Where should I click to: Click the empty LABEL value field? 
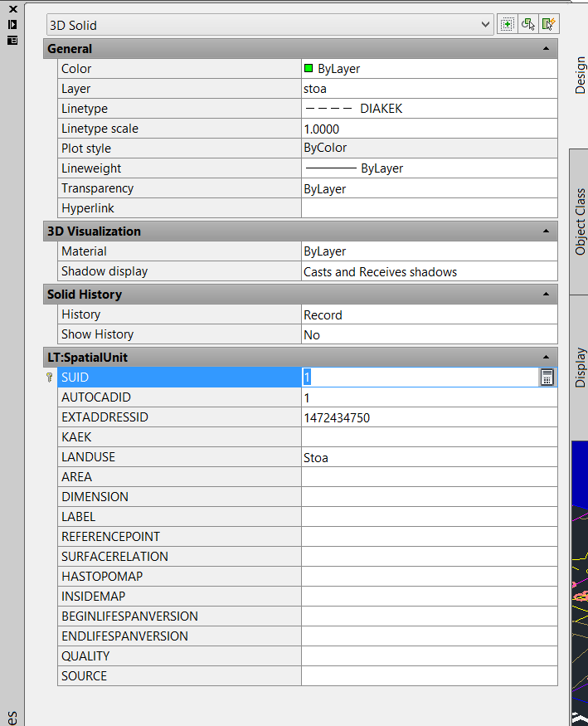430,517
